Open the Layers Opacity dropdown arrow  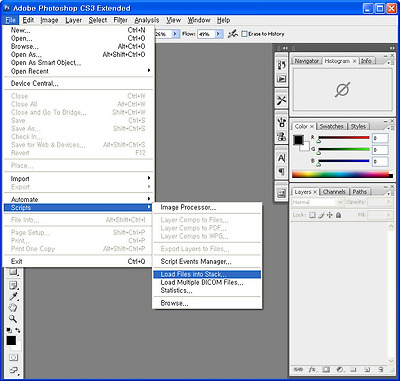coord(388,202)
